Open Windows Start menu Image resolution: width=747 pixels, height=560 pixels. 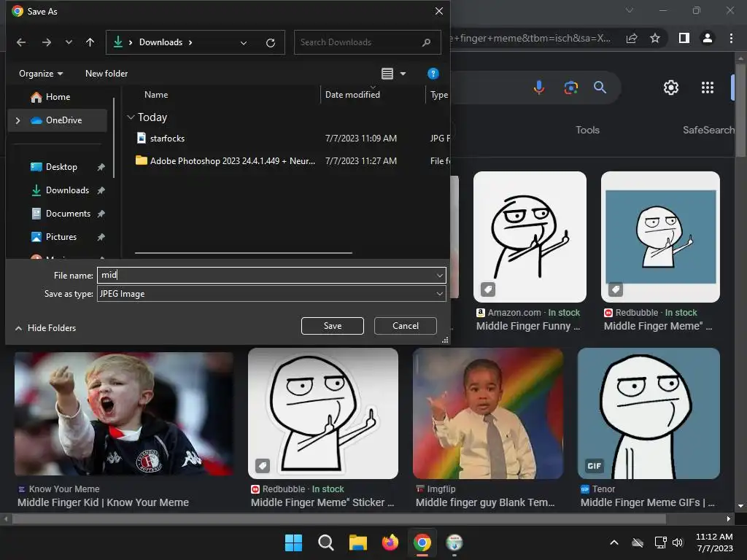[x=293, y=542]
